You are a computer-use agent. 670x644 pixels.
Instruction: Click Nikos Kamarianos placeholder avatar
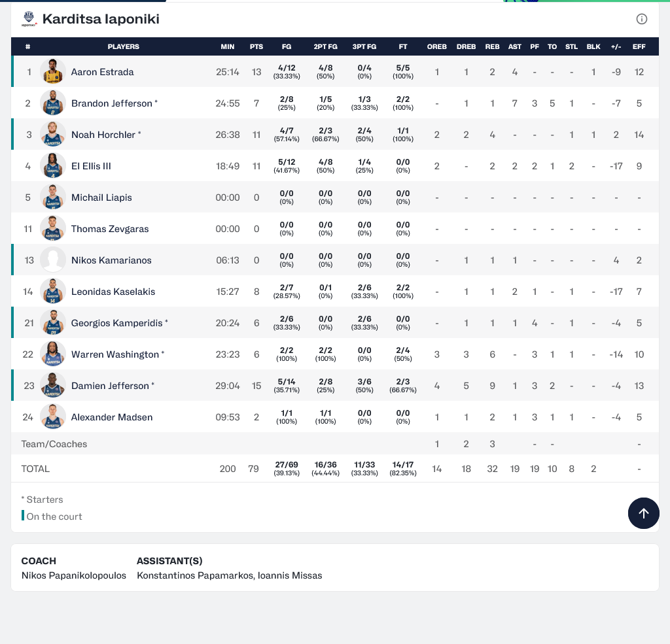click(53, 260)
